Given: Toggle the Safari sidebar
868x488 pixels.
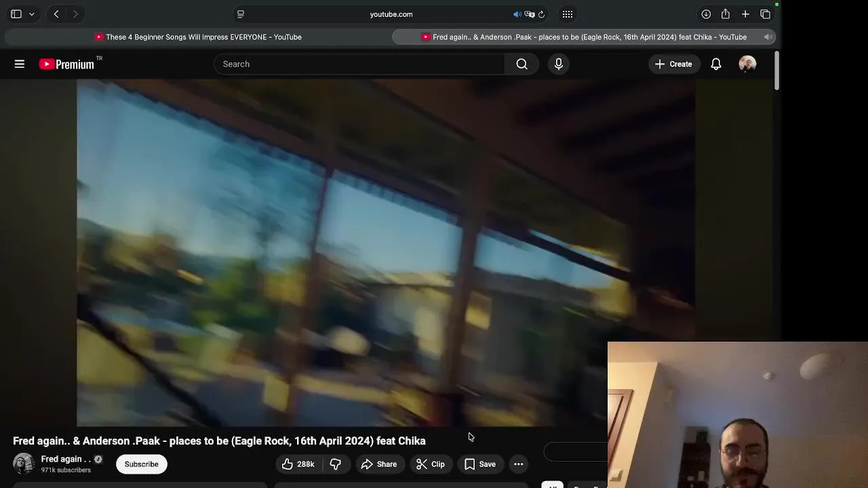Looking at the screenshot, I should 16,14.
